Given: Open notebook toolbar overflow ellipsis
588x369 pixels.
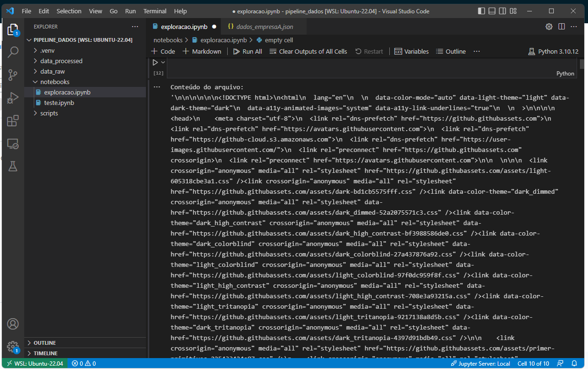Looking at the screenshot, I should point(477,51).
